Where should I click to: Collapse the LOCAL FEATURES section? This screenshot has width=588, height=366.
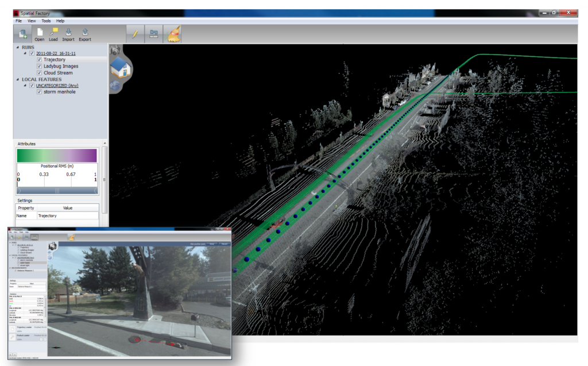pyautogui.click(x=17, y=79)
